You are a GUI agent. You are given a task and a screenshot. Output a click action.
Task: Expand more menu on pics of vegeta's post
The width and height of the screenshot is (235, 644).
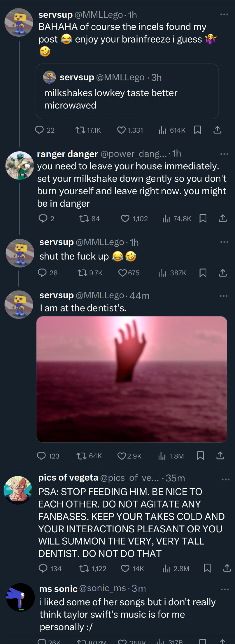pos(226,479)
